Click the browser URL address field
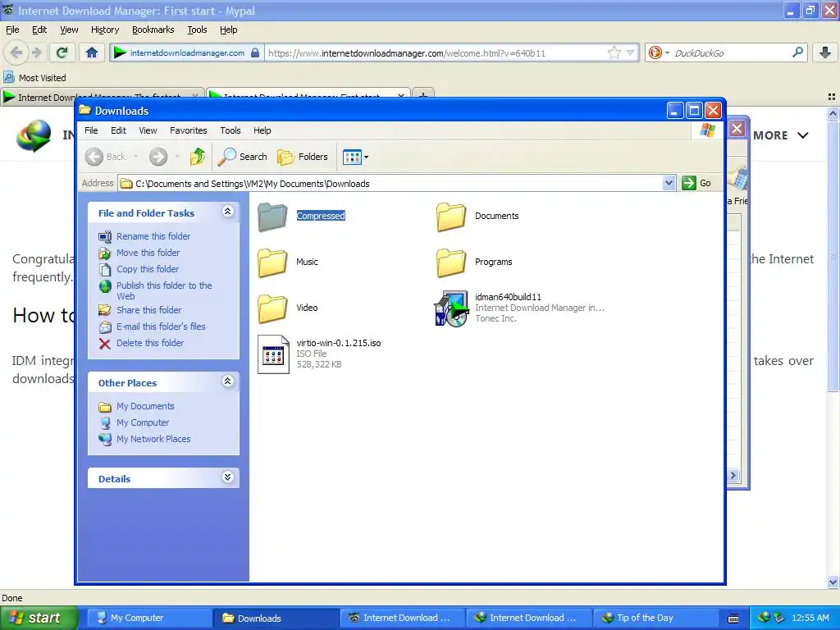The width and height of the screenshot is (840, 630). pyautogui.click(x=436, y=53)
